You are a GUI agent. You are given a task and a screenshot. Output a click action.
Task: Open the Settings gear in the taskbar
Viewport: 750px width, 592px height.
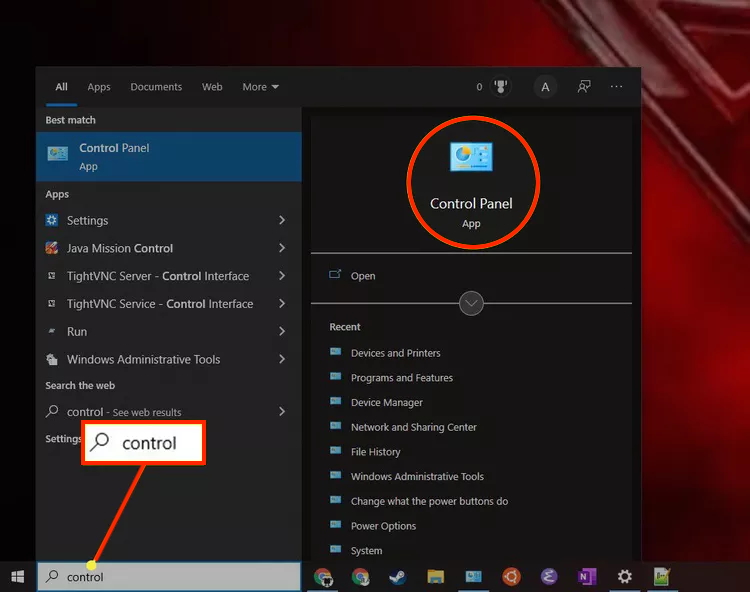(624, 577)
